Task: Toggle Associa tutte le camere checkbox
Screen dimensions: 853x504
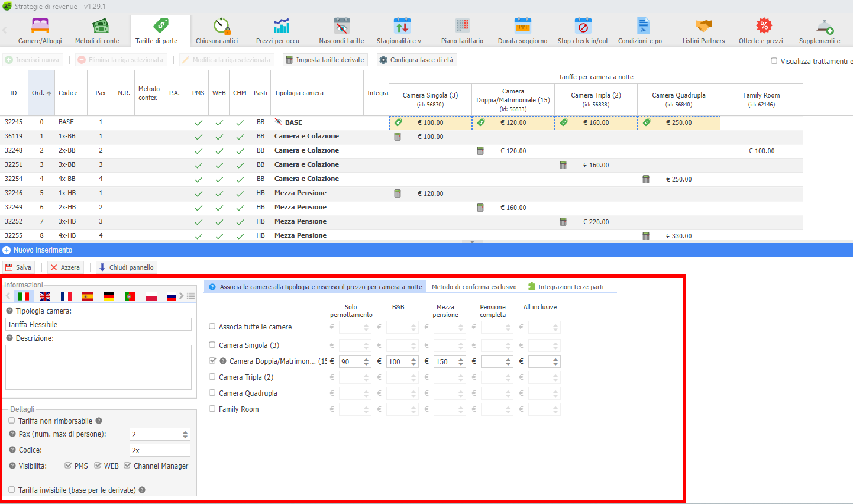Action: click(212, 327)
